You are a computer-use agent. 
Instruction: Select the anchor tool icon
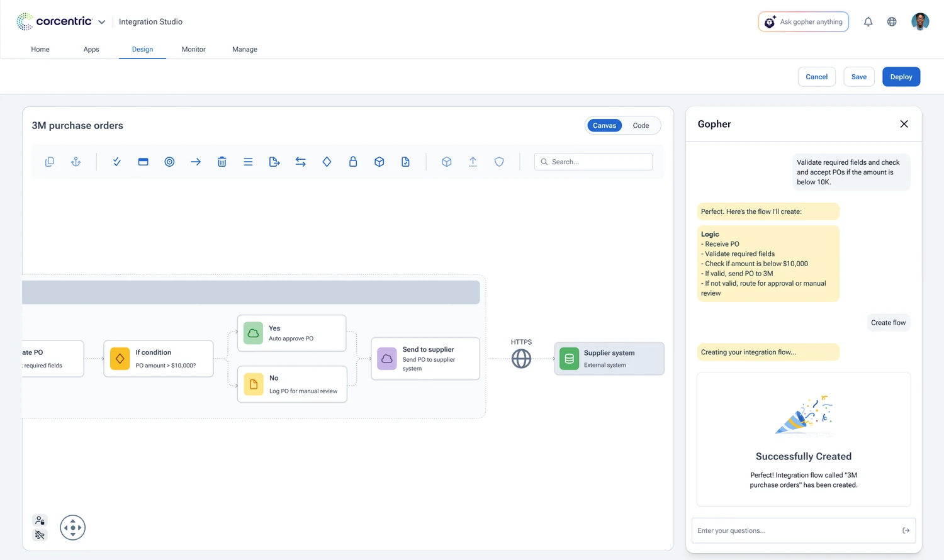pos(76,162)
